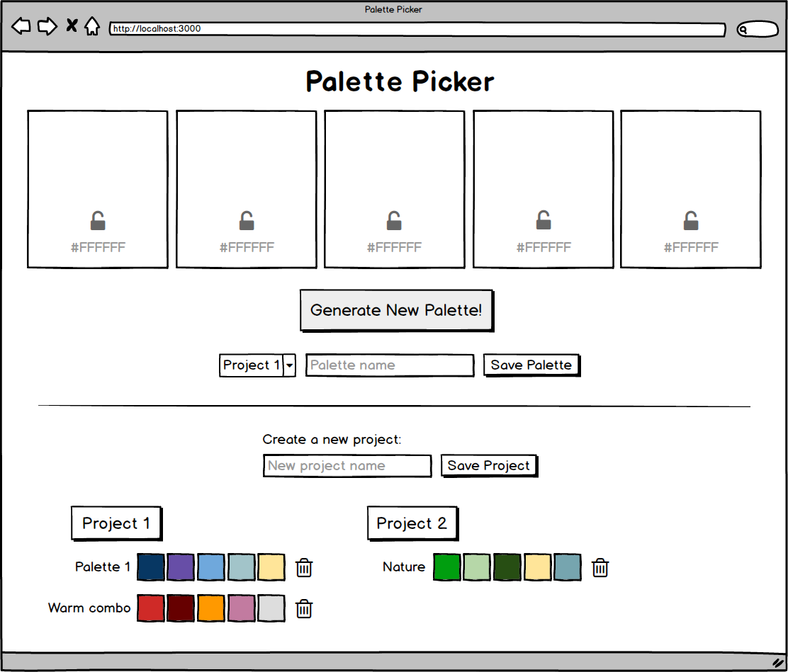This screenshot has height=672, width=788.
Task: Click the 'Create a new project:' label
Action: click(x=332, y=440)
